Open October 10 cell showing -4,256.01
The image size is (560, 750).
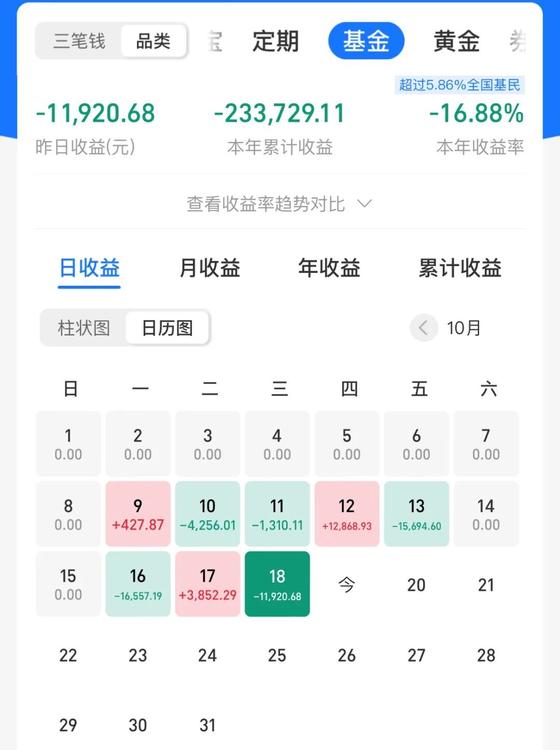pyautogui.click(x=207, y=513)
